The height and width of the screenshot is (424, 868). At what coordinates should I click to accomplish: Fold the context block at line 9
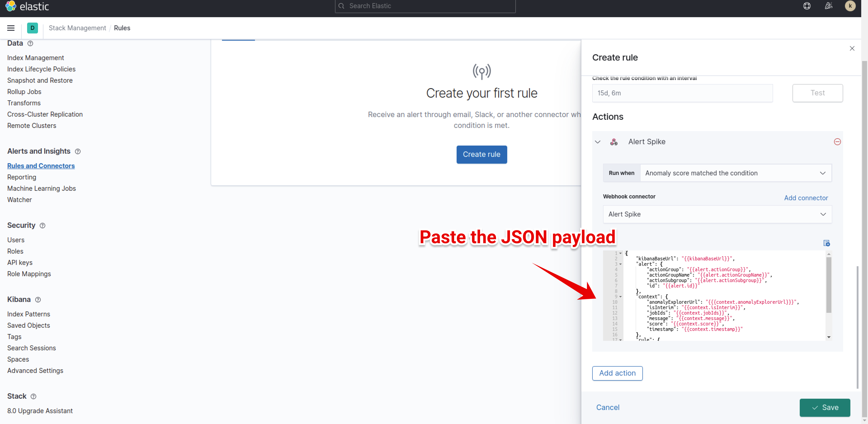620,297
